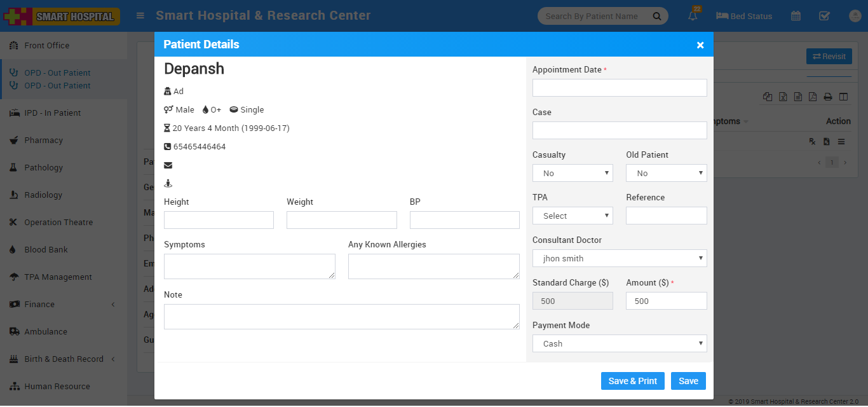Open the notifications bell

click(x=693, y=17)
